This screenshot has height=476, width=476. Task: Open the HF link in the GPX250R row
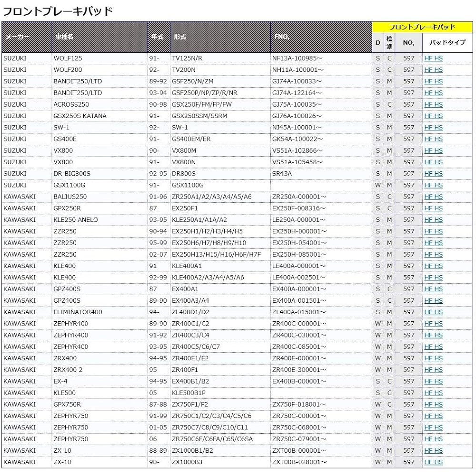[x=428, y=208]
